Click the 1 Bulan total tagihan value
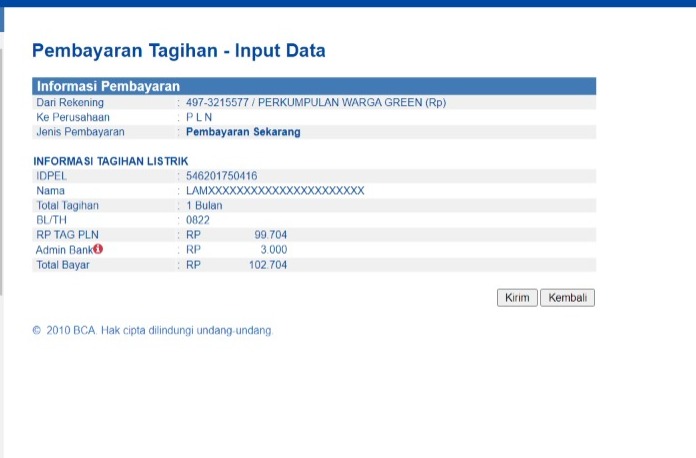 [204, 205]
